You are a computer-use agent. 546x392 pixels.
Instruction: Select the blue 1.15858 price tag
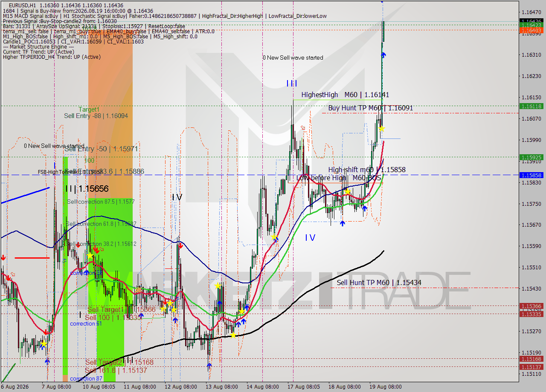coord(531,175)
